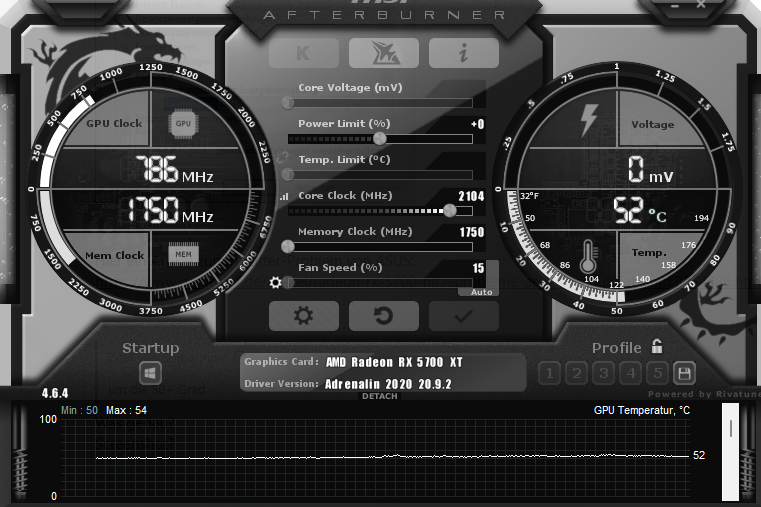Apply settings with the checkmark button
Screen dimensions: 761x507
pyautogui.click(x=463, y=316)
